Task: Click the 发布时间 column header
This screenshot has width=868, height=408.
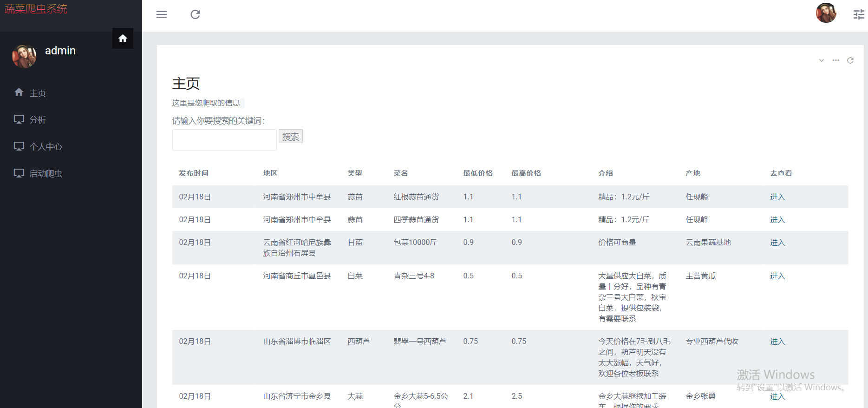Action: tap(194, 173)
